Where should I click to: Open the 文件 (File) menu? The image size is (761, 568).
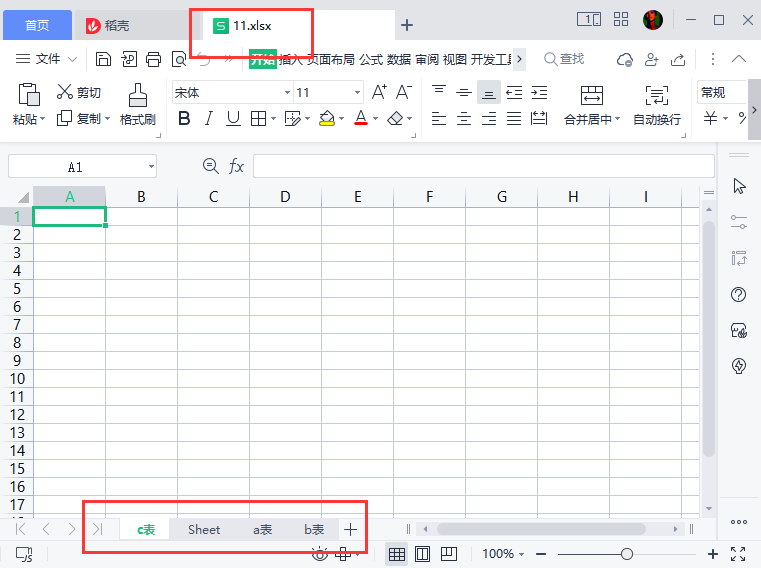[48, 59]
